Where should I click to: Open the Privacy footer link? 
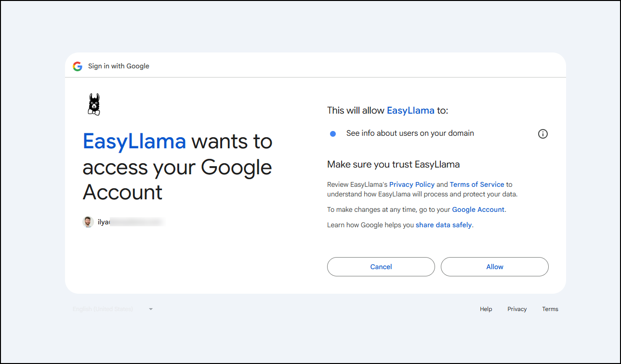(516, 309)
